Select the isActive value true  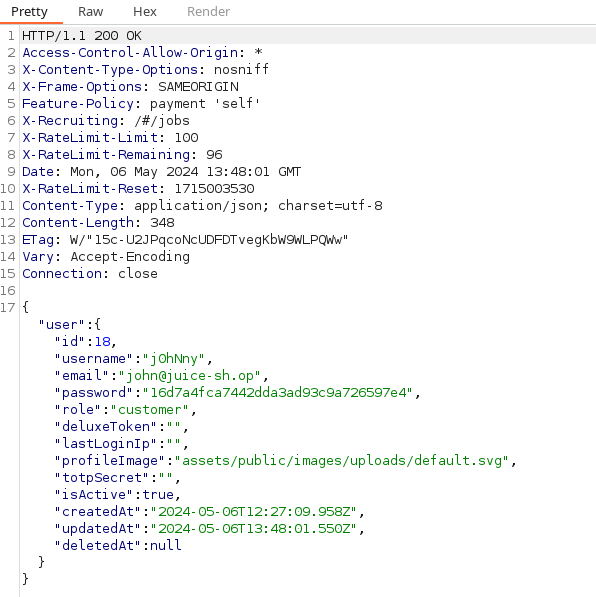(x=158, y=495)
